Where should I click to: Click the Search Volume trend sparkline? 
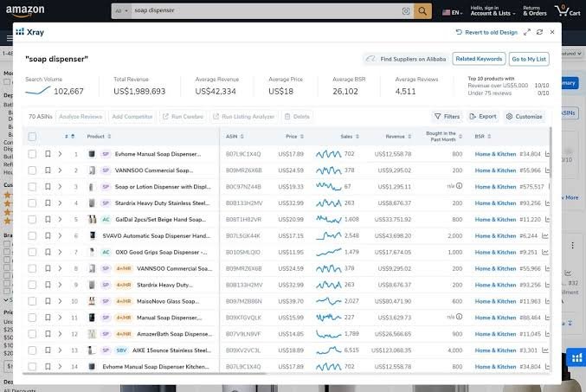[x=38, y=91]
